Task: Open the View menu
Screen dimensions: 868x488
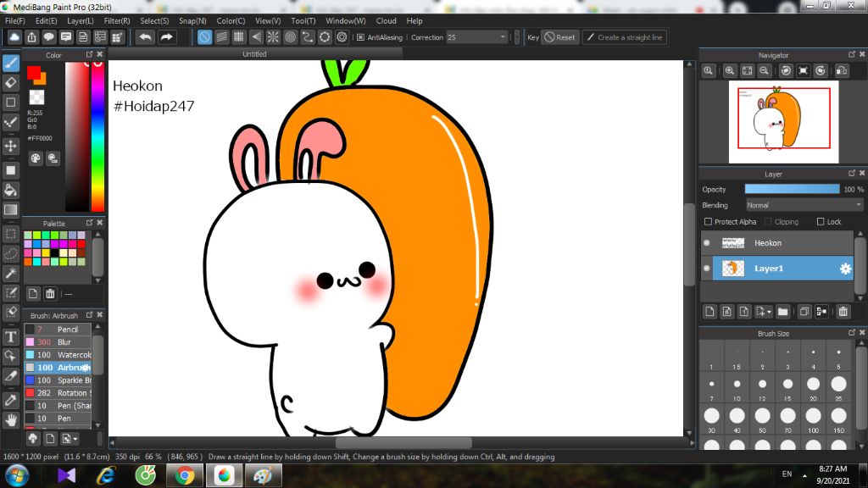Action: tap(267, 21)
